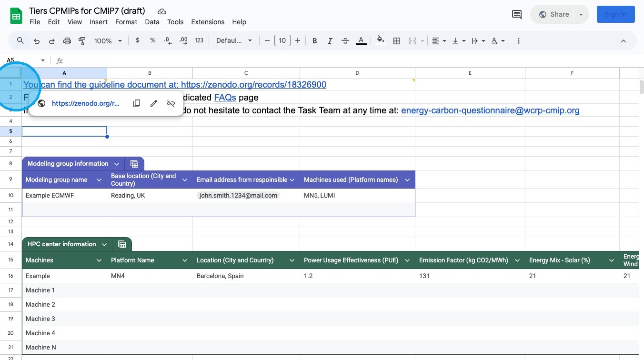The height and width of the screenshot is (360, 644).
Task: Open the zoom 100% dropdown
Action: pos(108,41)
